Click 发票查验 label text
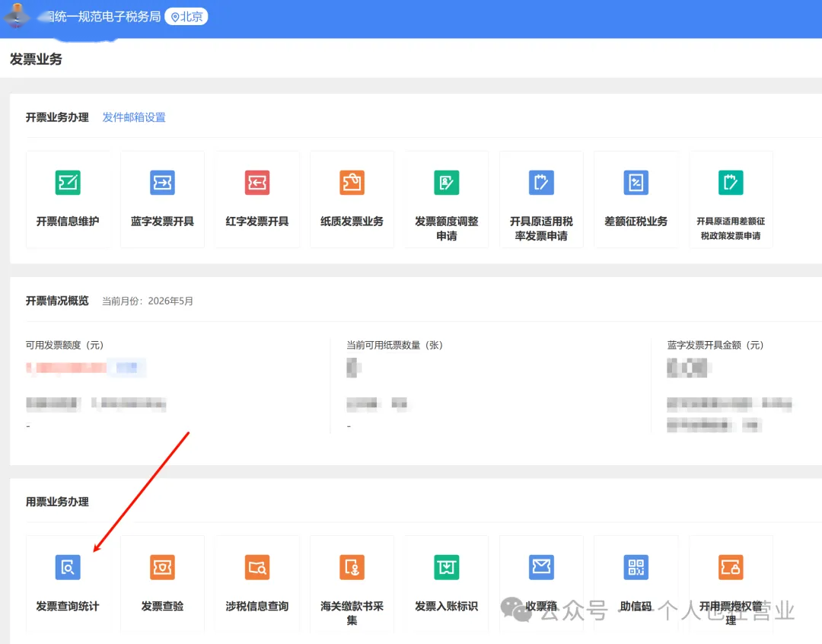 click(x=163, y=606)
